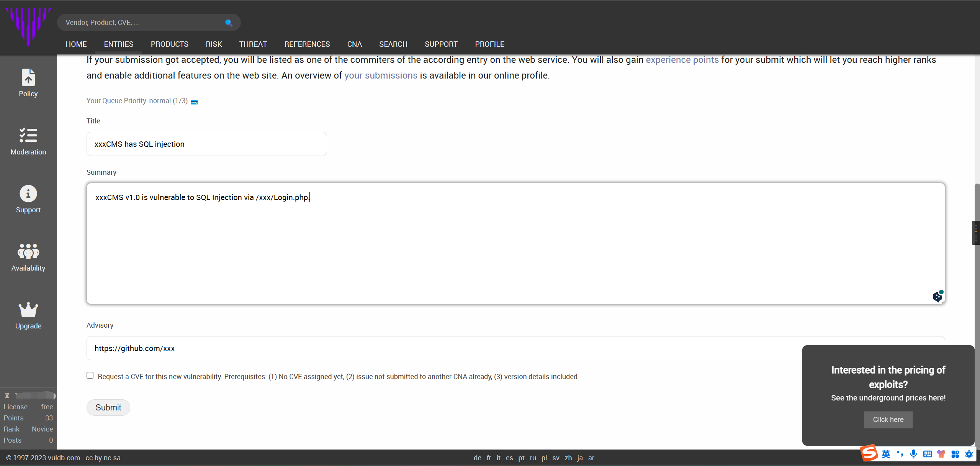Open the SEARCH menu
The height and width of the screenshot is (466, 980).
click(393, 44)
